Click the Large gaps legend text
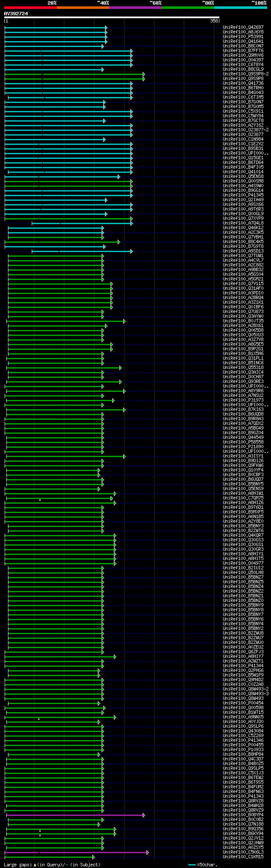Viewport: 271px width, 868px height. [52, 865]
